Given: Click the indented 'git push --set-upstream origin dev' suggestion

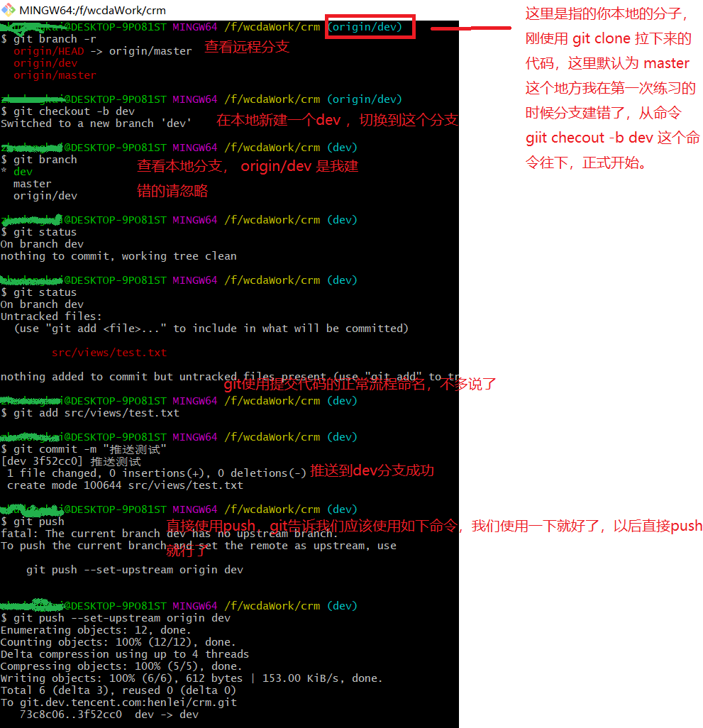Looking at the screenshot, I should click(x=135, y=570).
